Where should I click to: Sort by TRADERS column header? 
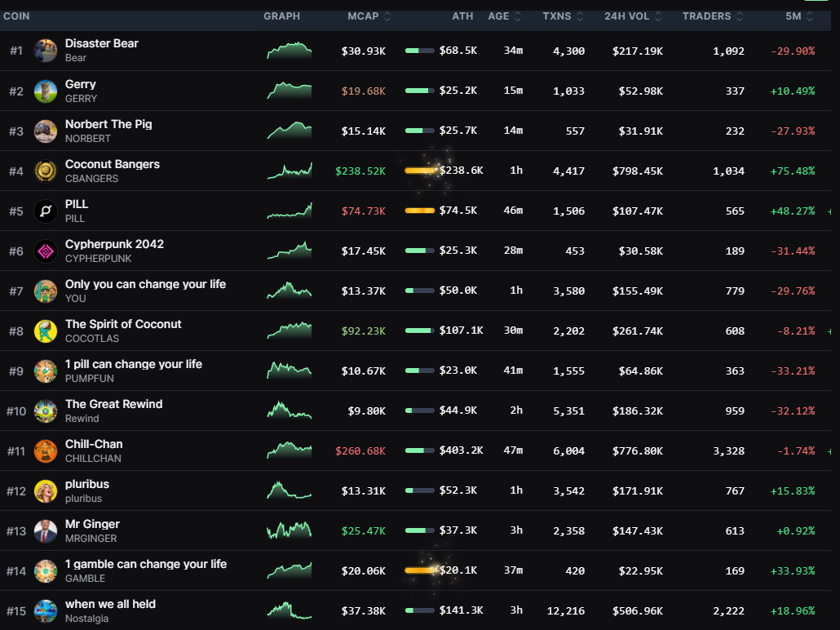coord(712,16)
